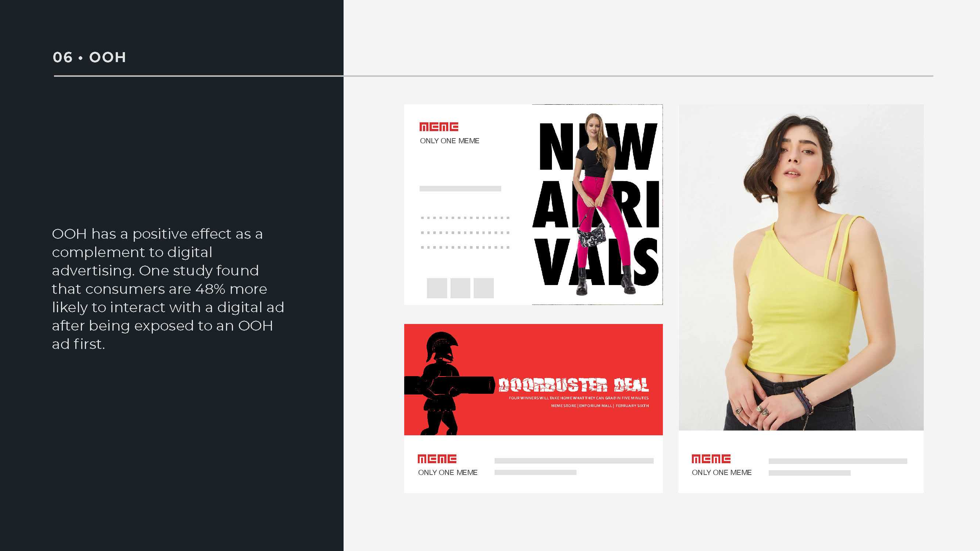Click the middle gray square placeholder
This screenshot has width=980, height=551.
(460, 288)
